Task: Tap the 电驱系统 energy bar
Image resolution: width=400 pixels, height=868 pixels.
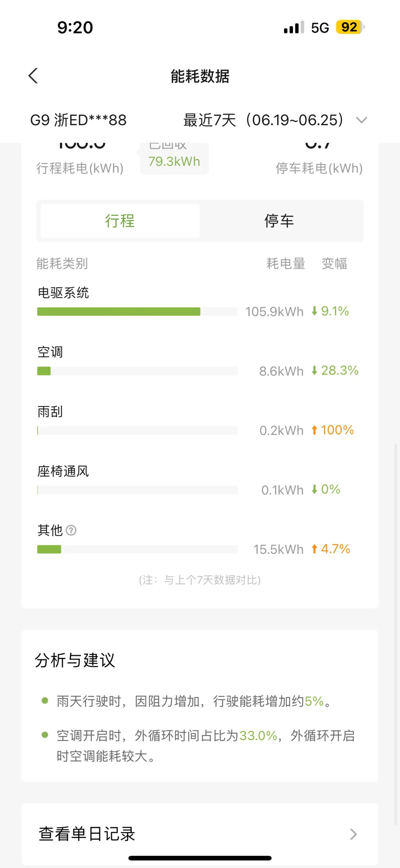Action: tap(137, 312)
